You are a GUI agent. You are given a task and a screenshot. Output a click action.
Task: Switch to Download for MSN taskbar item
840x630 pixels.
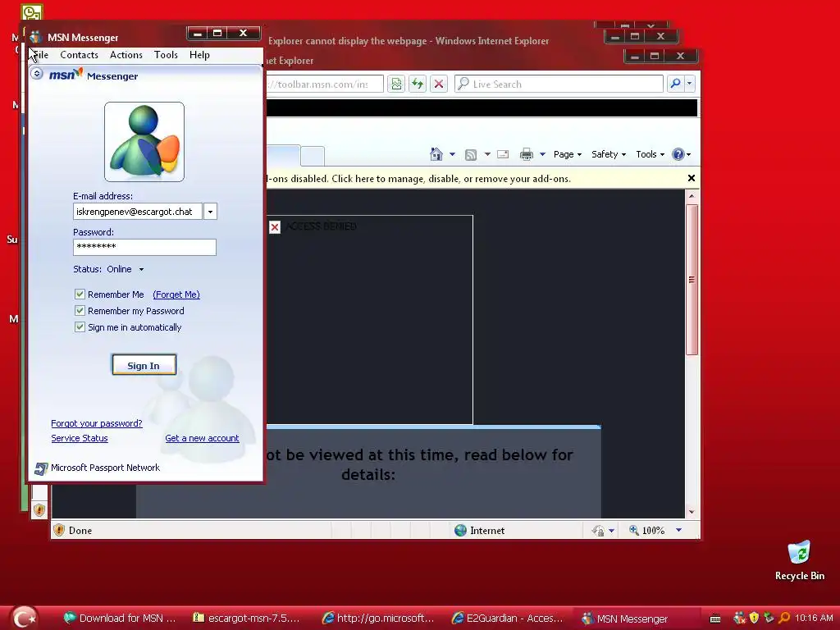click(120, 619)
